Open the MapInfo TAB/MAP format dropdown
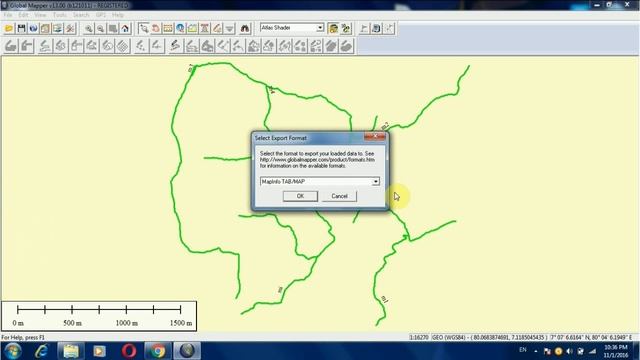Image resolution: width=640 pixels, height=360 pixels. (375, 182)
